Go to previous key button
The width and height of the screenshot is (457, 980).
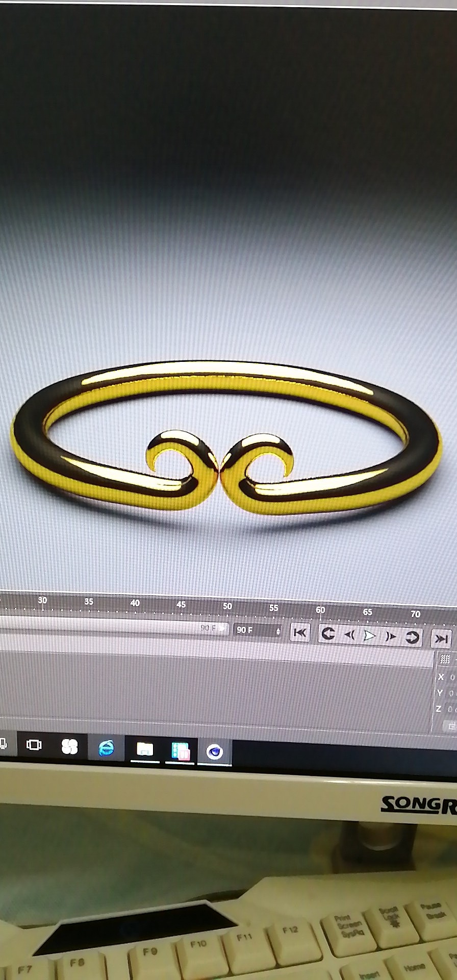pyautogui.click(x=328, y=634)
